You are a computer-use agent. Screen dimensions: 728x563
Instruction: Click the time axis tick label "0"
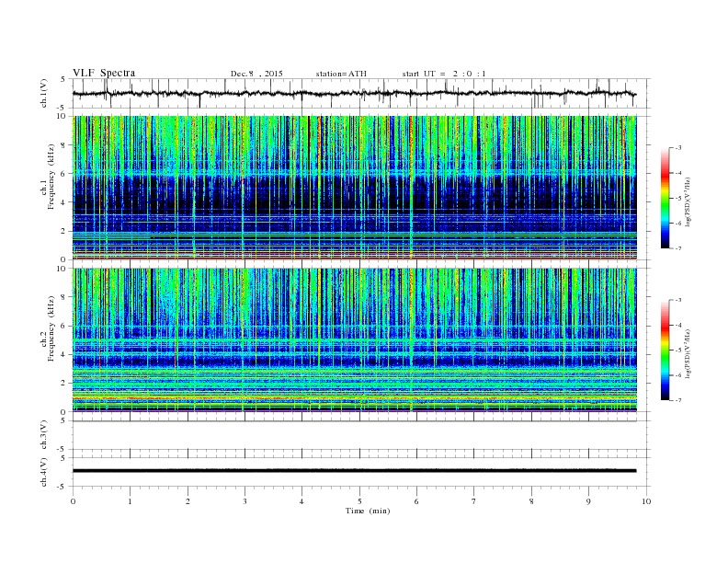(x=73, y=501)
